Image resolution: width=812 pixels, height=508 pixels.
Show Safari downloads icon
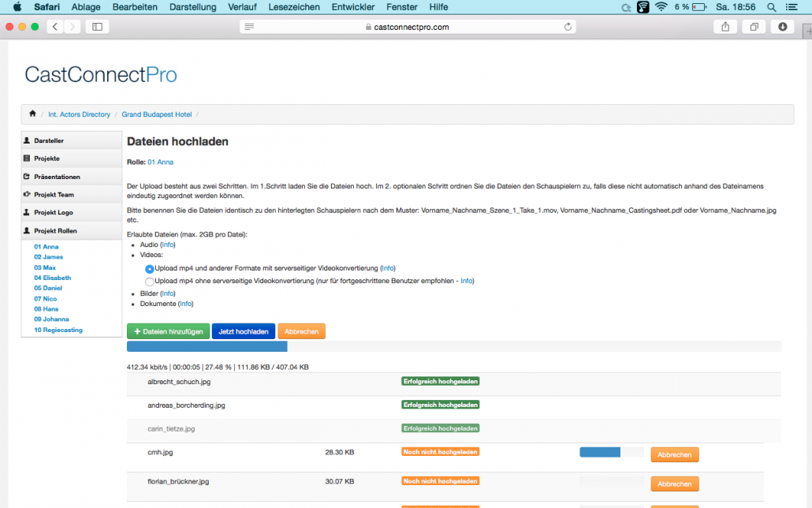783,27
